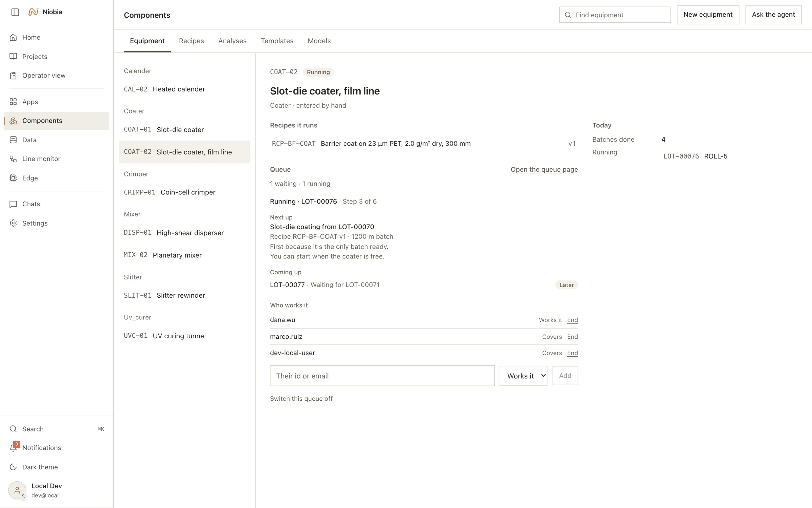Open recipe RCP-BF-COAT row
This screenshot has height=508, width=812.
(424, 144)
